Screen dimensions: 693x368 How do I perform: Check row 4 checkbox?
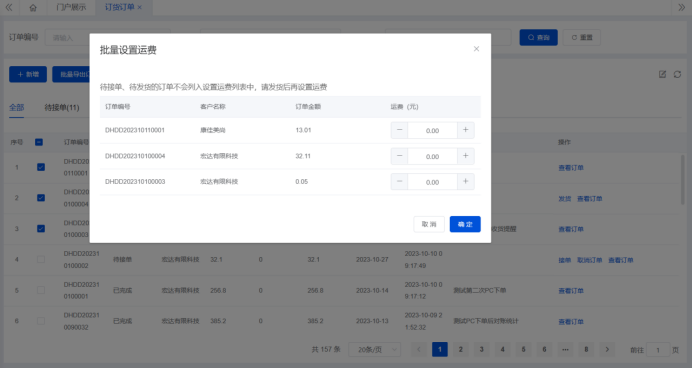tap(41, 259)
